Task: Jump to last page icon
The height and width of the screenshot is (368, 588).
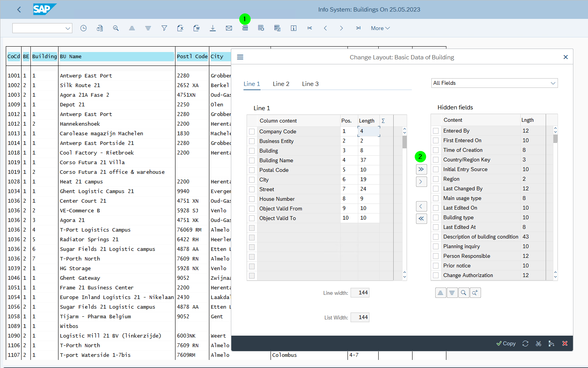Action: click(x=358, y=28)
